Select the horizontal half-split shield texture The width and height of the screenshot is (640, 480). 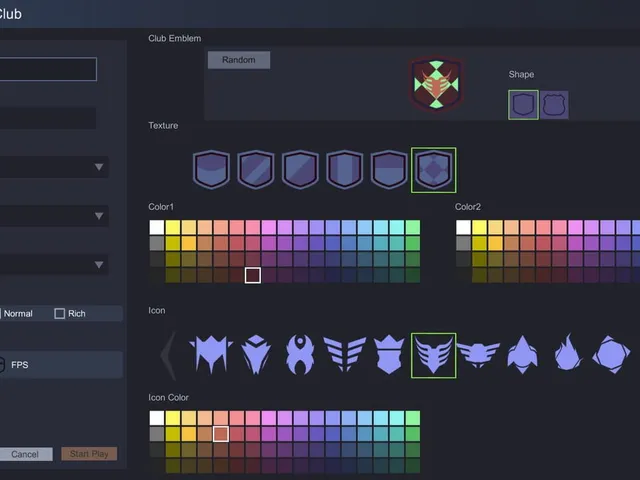point(389,169)
